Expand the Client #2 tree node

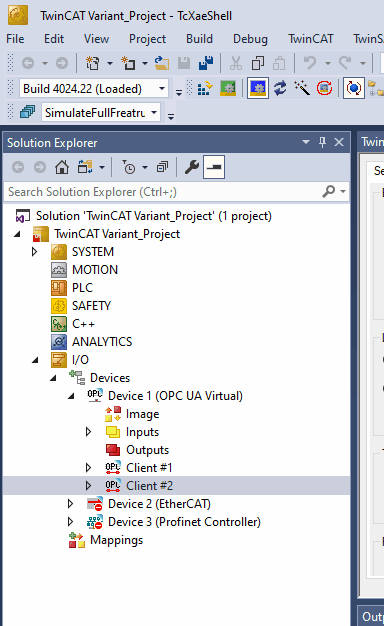89,485
